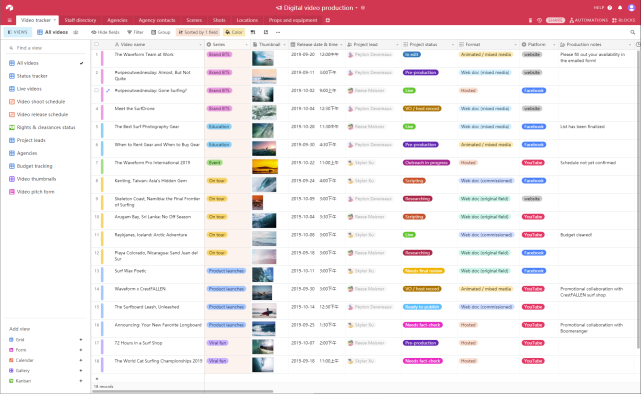Switch to the Scenes tab
This screenshot has height=394, width=641.
(194, 20)
